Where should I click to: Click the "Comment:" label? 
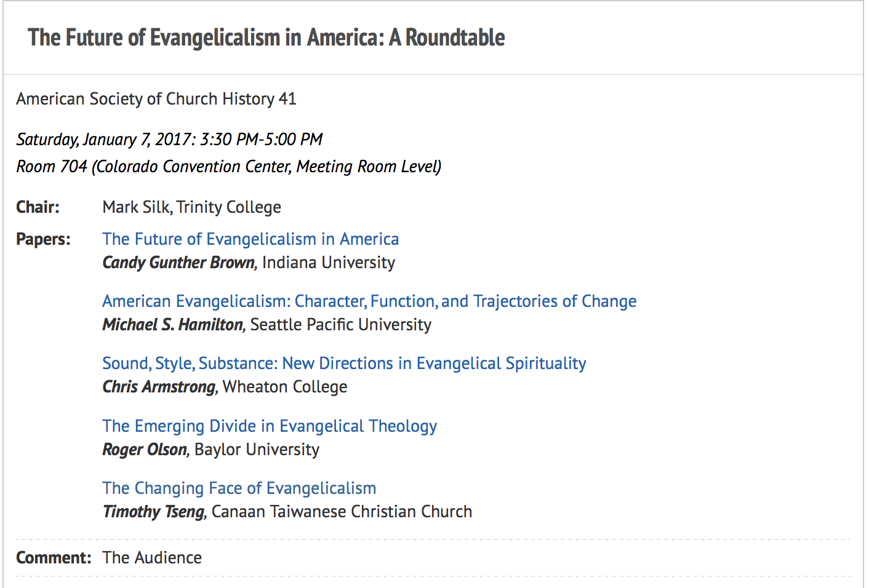[x=54, y=558]
